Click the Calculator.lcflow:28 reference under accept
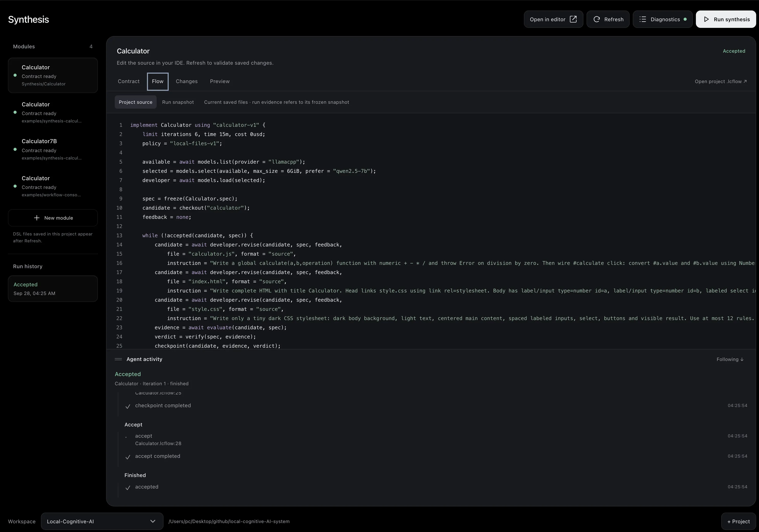The image size is (759, 532). pos(158,443)
